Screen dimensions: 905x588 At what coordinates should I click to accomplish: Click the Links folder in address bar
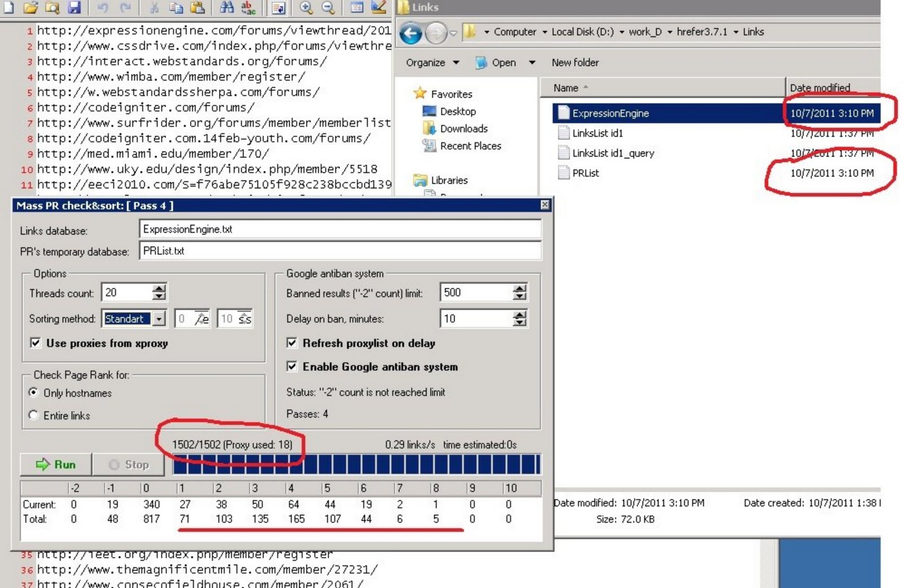pyautogui.click(x=753, y=32)
